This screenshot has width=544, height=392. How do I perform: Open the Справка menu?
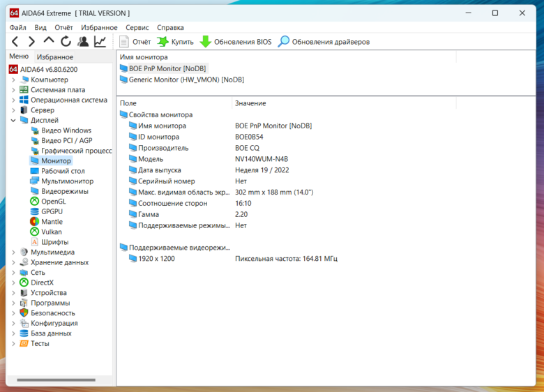(170, 27)
